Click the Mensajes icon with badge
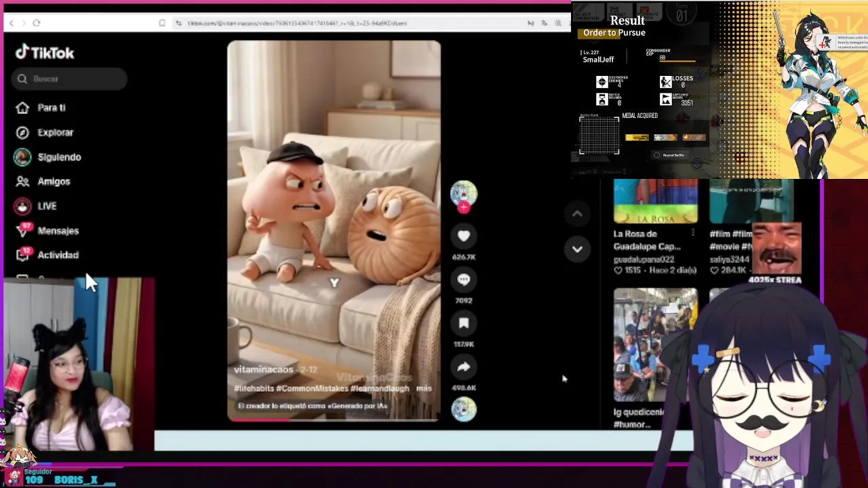This screenshot has height=488, width=868. (23, 230)
